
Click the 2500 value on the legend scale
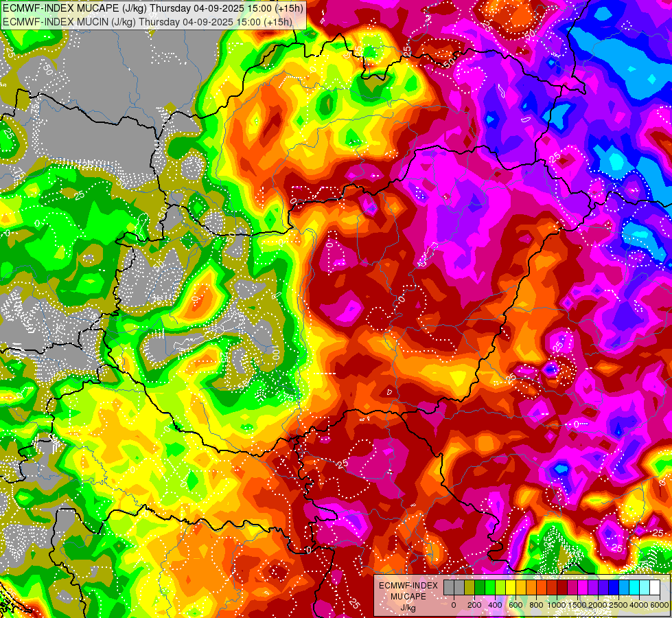click(x=618, y=605)
